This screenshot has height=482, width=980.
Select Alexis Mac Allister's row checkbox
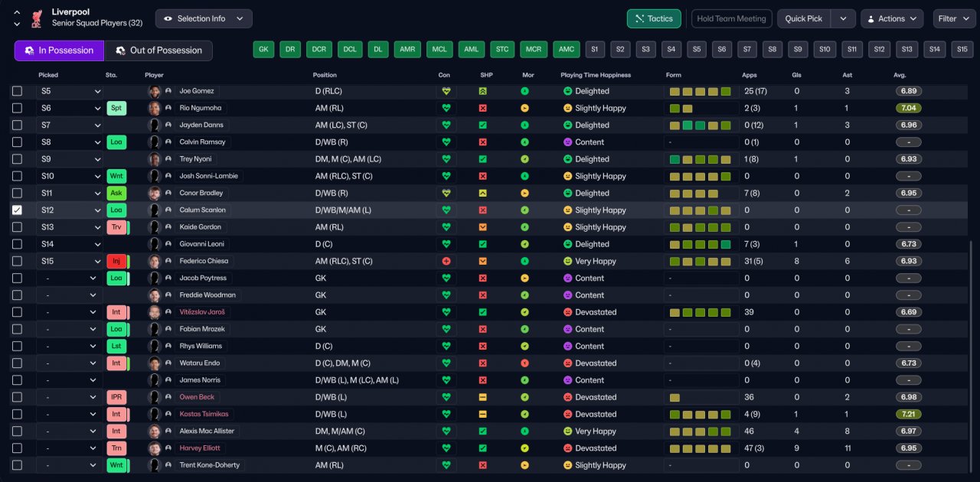point(17,432)
